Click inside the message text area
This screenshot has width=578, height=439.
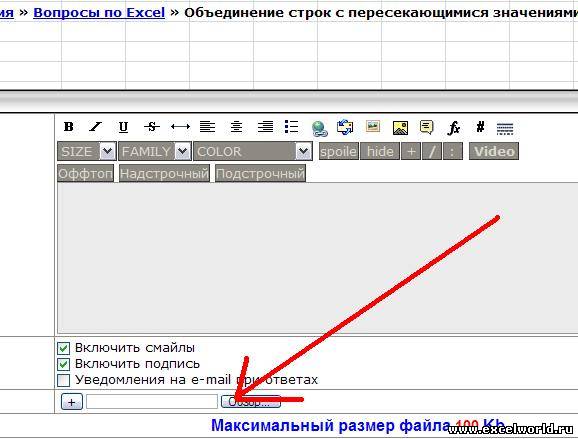click(x=317, y=258)
